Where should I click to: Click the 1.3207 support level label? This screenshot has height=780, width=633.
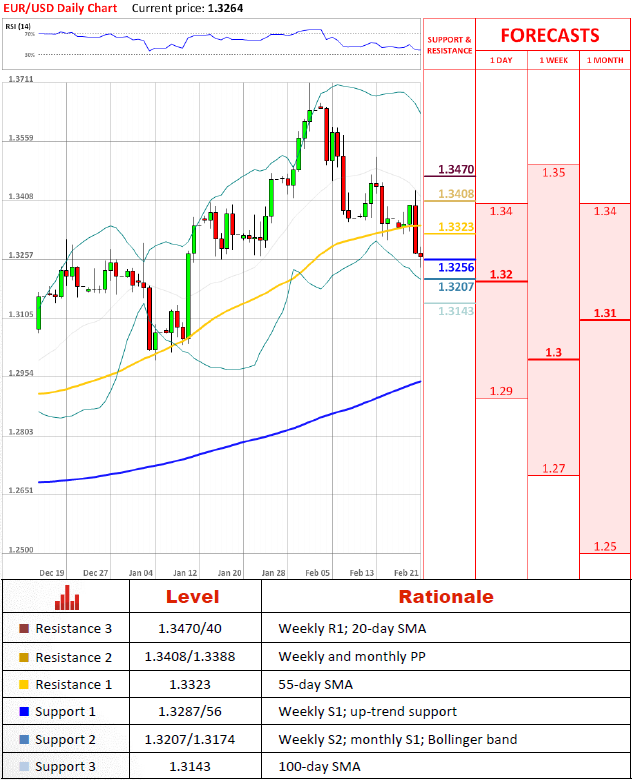tap(456, 287)
